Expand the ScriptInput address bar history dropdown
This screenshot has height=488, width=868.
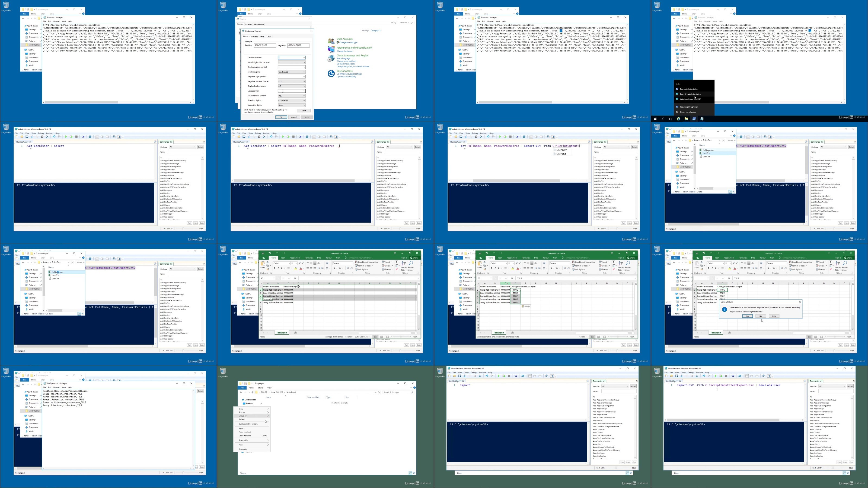point(375,392)
